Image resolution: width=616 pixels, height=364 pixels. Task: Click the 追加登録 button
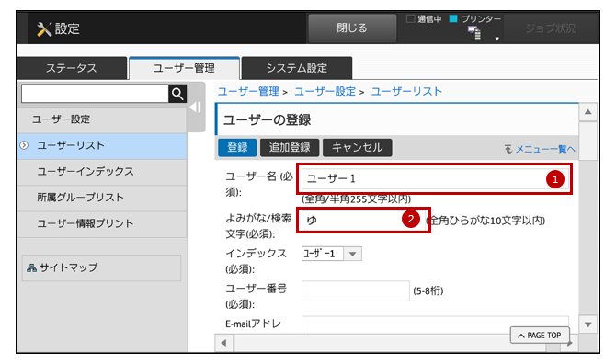[x=290, y=148]
